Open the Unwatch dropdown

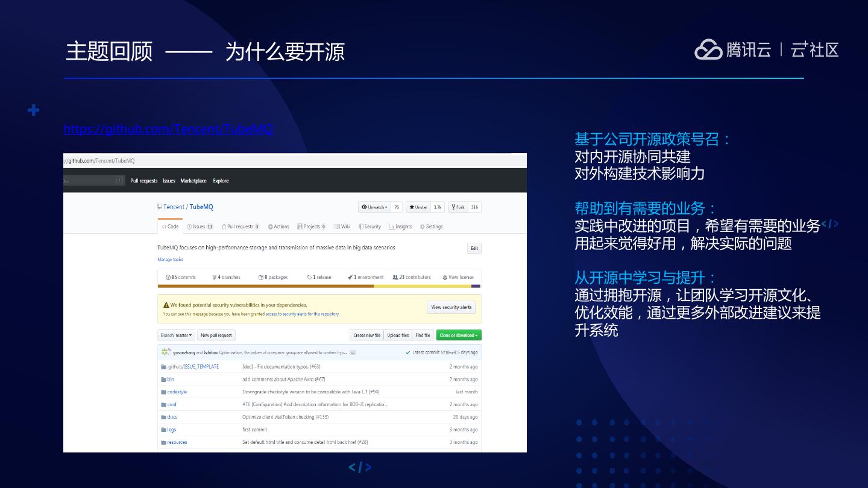coord(374,207)
